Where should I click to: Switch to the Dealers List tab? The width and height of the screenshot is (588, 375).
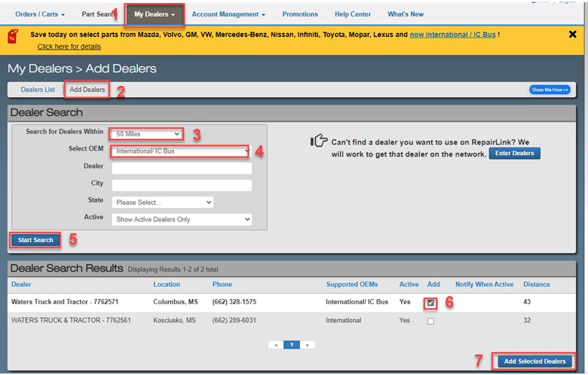point(38,90)
